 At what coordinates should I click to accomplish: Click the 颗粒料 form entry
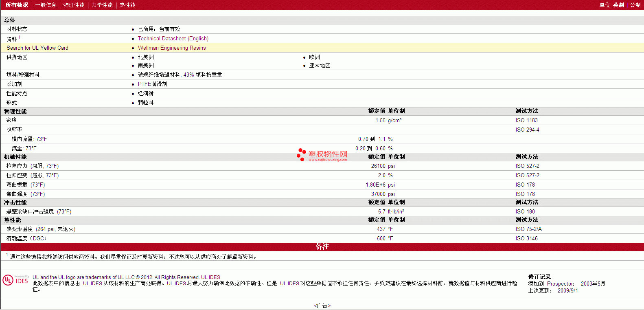point(146,103)
